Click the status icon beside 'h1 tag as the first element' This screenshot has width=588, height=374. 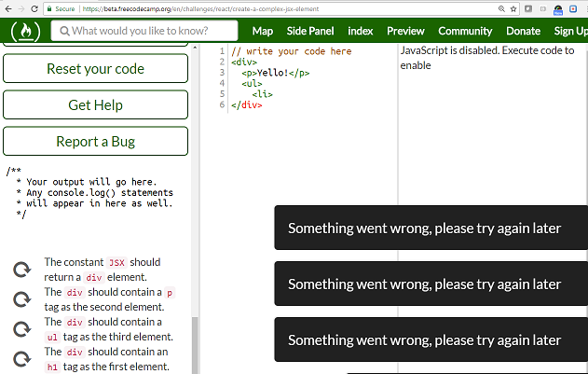(x=21, y=359)
